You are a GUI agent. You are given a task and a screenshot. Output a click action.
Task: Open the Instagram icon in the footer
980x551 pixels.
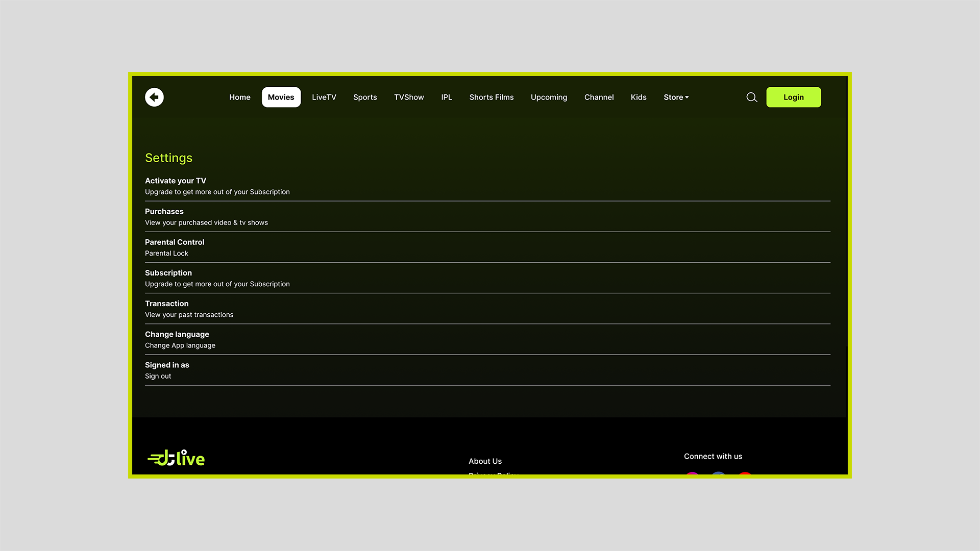point(692,477)
